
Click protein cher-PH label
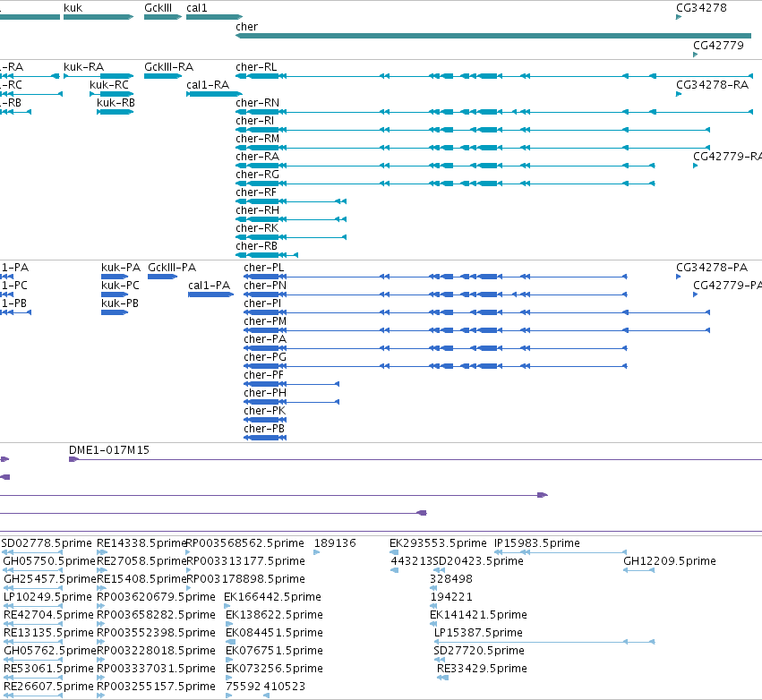coord(265,393)
